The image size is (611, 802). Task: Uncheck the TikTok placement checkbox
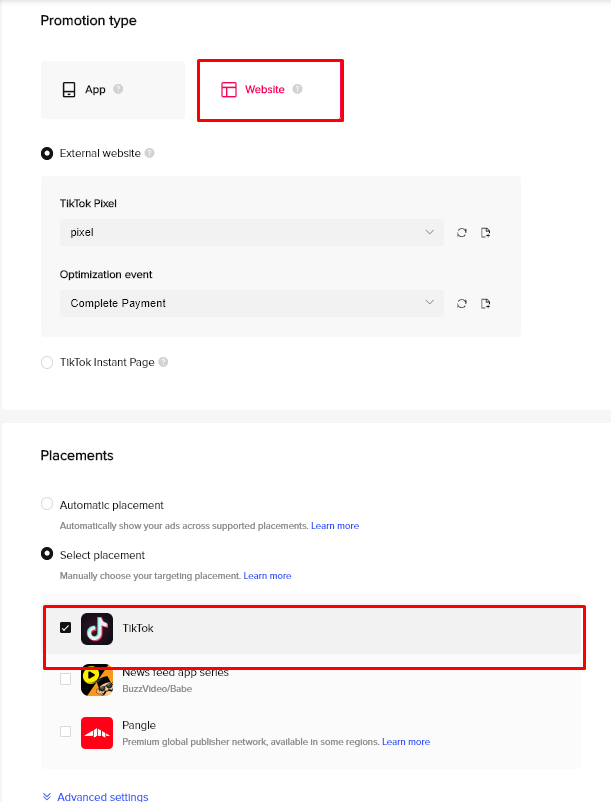(x=65, y=628)
